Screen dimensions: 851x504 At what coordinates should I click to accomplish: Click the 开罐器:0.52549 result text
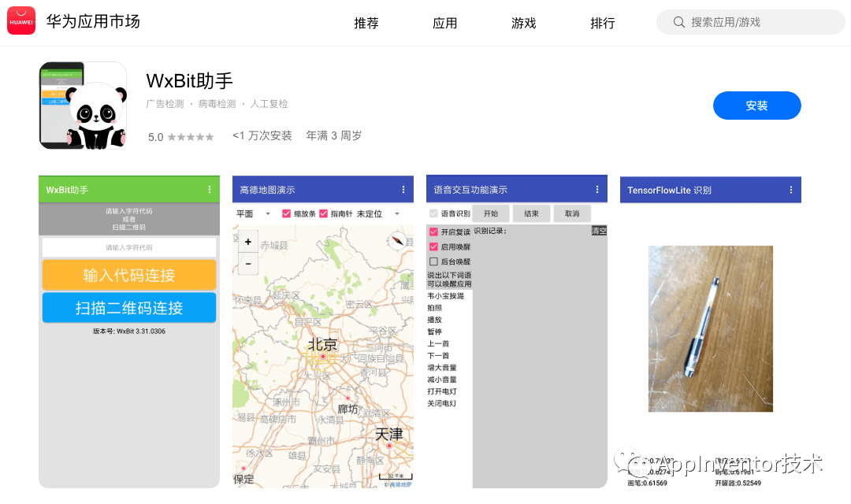738,483
